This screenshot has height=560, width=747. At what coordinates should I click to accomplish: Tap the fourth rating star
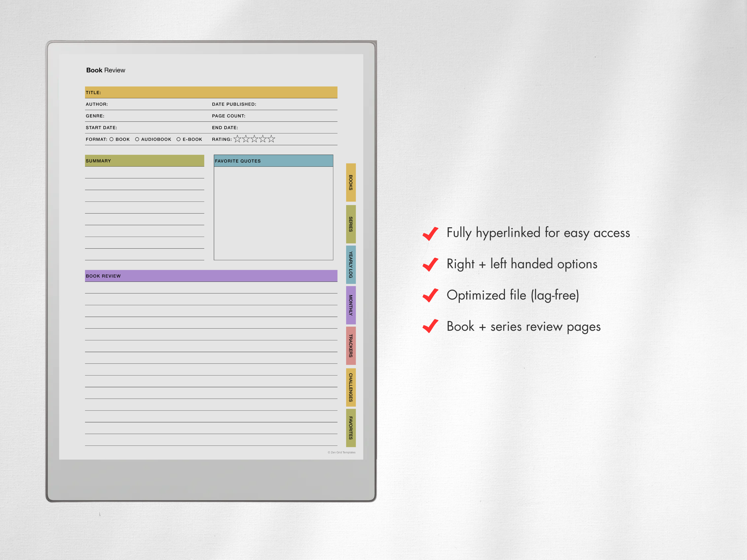click(x=263, y=139)
